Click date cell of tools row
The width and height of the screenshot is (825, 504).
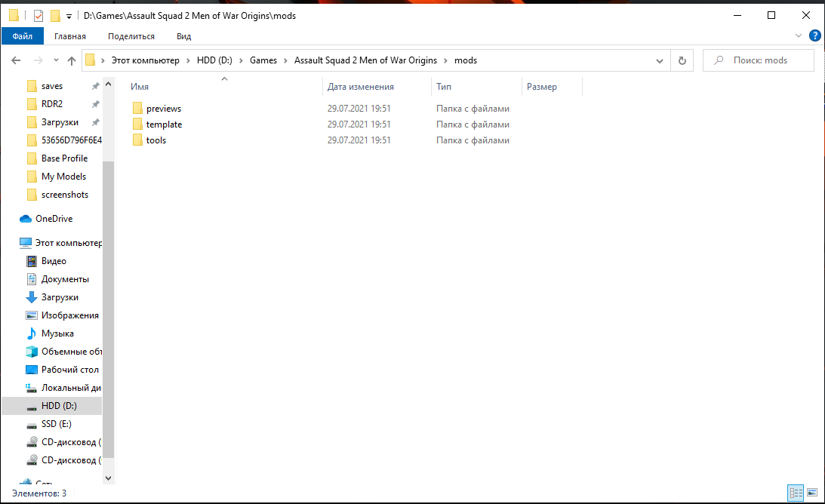(359, 140)
